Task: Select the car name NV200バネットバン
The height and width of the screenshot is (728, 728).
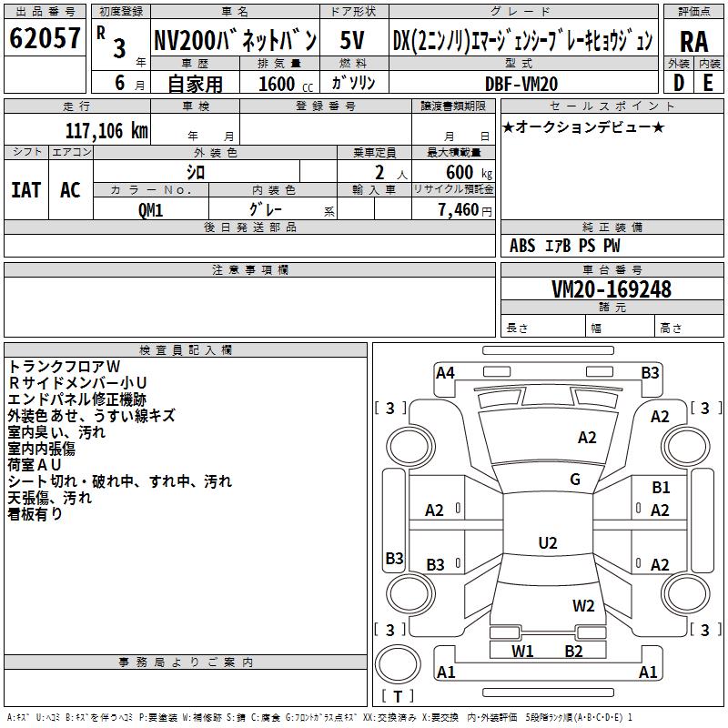Action: (x=235, y=40)
